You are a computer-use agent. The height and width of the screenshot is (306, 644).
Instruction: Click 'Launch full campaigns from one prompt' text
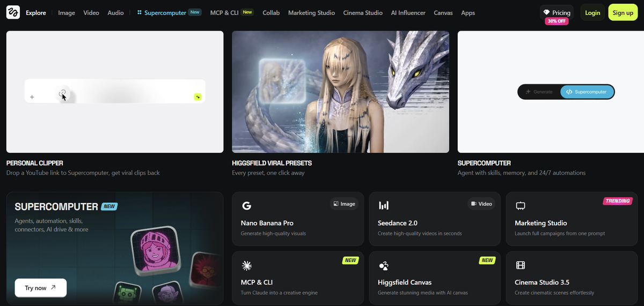coord(561,234)
